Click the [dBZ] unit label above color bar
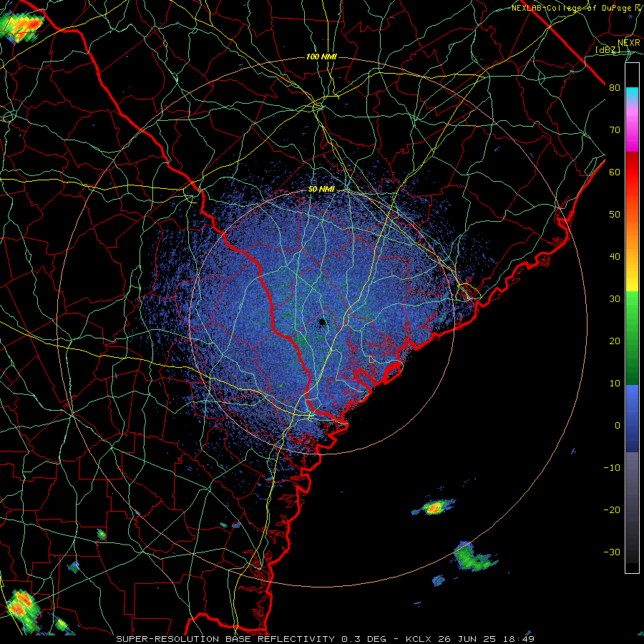Screen dimensions: 644x644 pyautogui.click(x=608, y=50)
